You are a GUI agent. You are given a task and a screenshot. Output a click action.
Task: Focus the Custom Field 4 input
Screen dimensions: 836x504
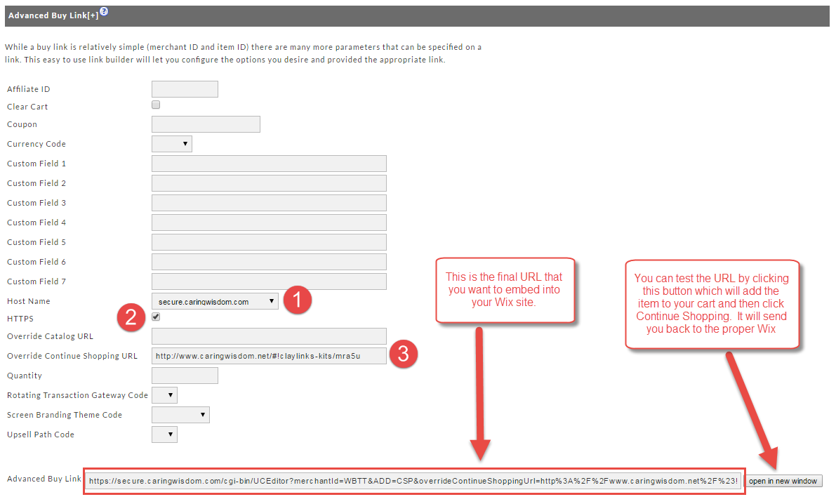point(270,223)
